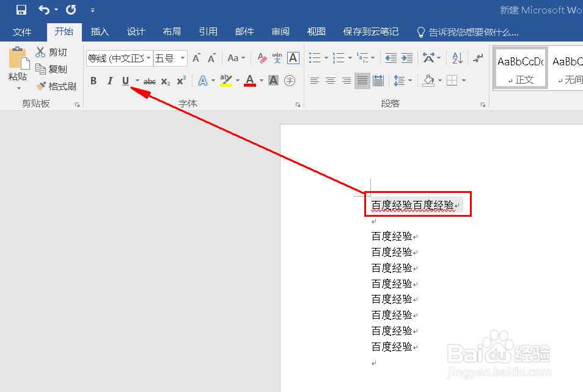This screenshot has width=583, height=392.
Task: Click the 复制 copy button
Action: coord(51,69)
